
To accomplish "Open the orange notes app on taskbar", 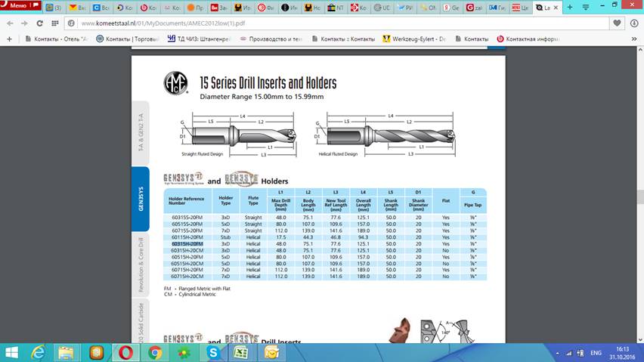I will (x=97, y=353).
